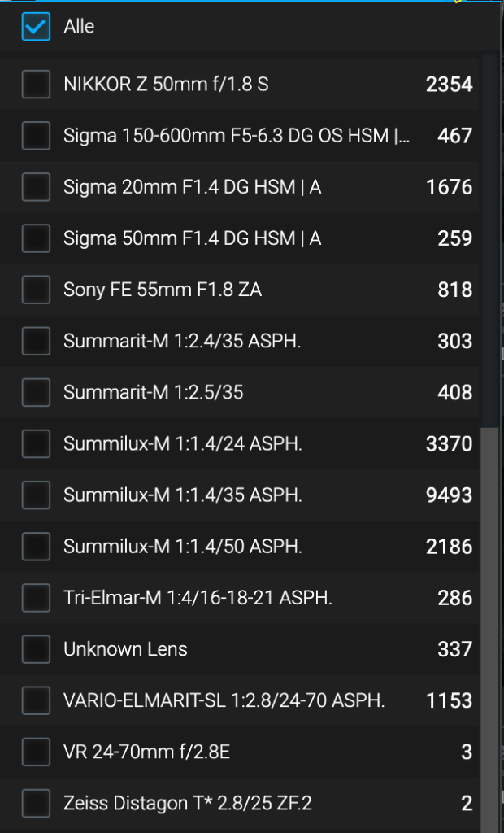Check Tri-Elmar-M 1:4/16-18-21 ASPH. box
Viewport: 504px width, 833px height.
(36, 598)
